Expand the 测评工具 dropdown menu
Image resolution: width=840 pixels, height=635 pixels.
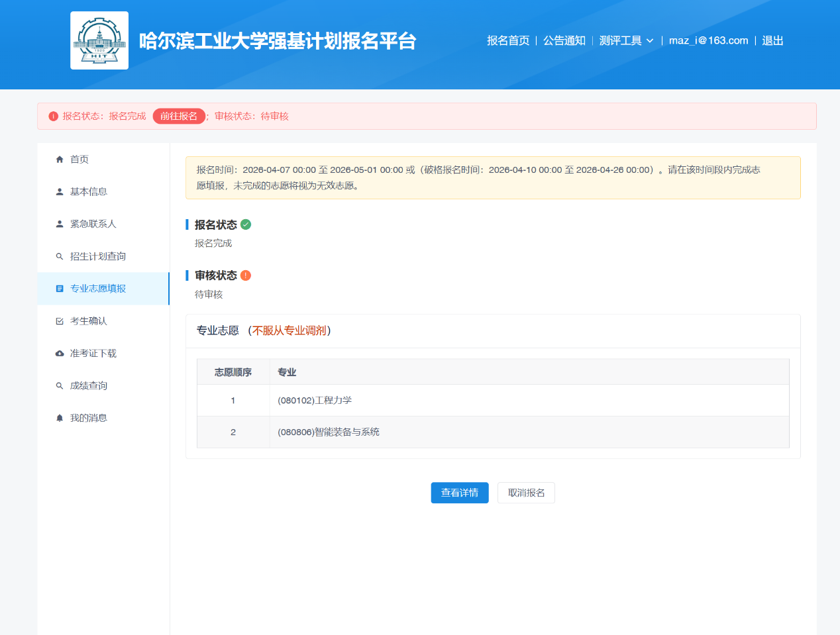click(621, 40)
